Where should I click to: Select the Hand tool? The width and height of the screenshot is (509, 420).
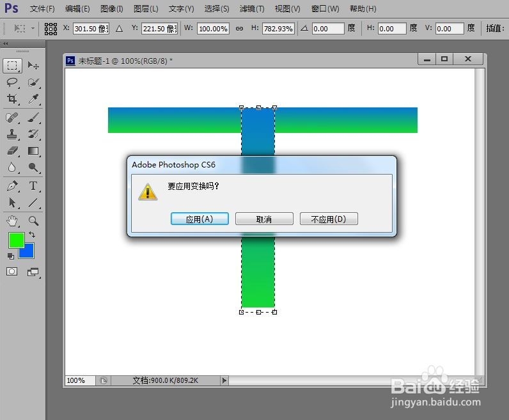click(12, 221)
